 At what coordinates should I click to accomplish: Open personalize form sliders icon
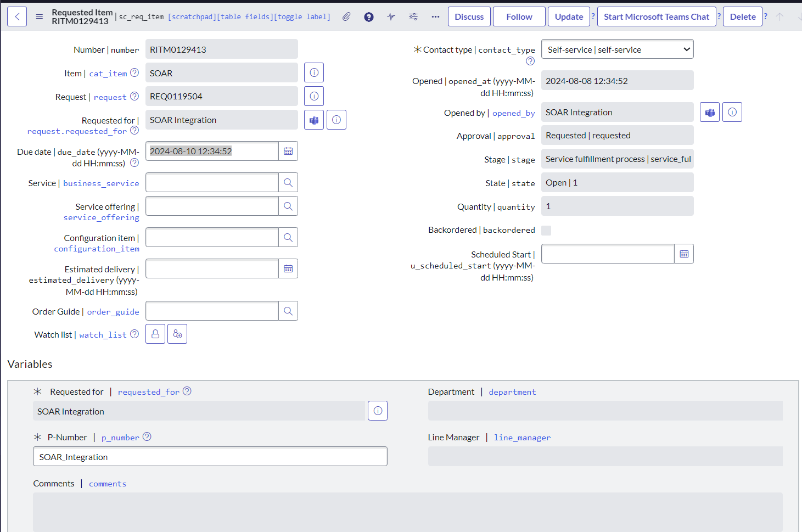(413, 17)
